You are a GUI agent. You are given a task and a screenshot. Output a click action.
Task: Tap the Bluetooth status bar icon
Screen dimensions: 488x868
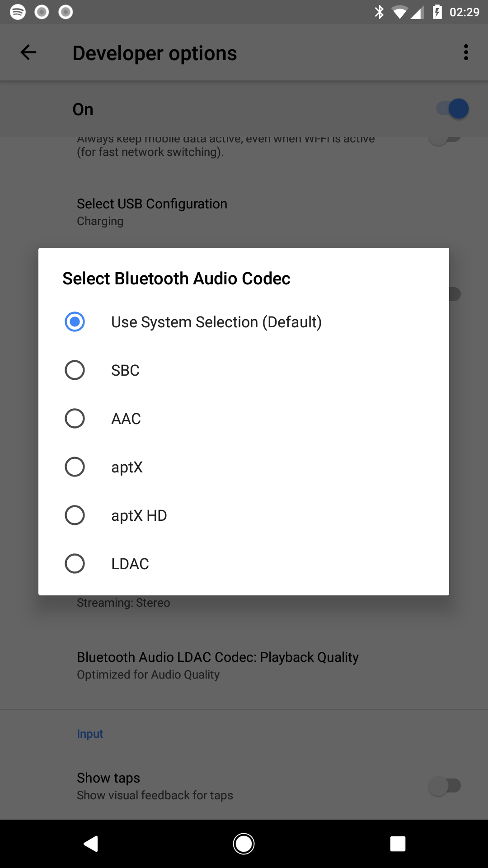379,12
